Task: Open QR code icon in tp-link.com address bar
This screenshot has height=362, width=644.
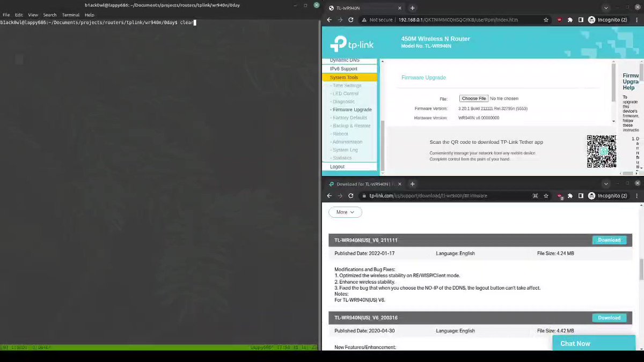Action: (535, 196)
